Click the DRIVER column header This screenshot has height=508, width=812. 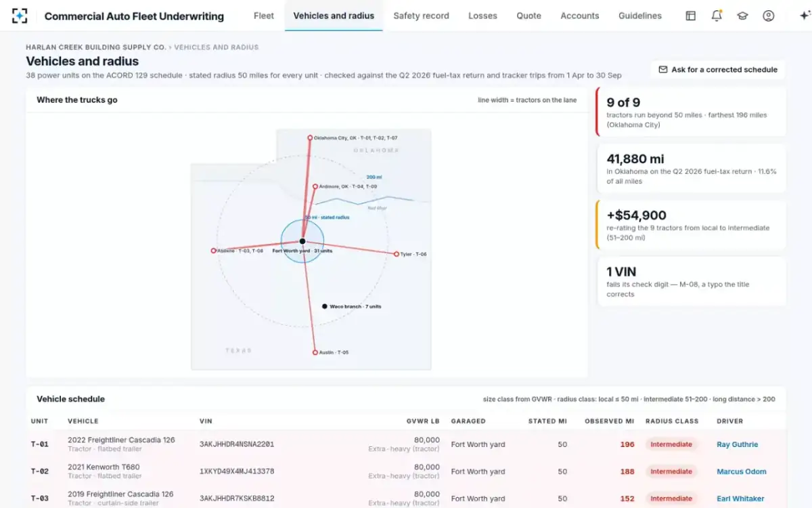(730, 421)
